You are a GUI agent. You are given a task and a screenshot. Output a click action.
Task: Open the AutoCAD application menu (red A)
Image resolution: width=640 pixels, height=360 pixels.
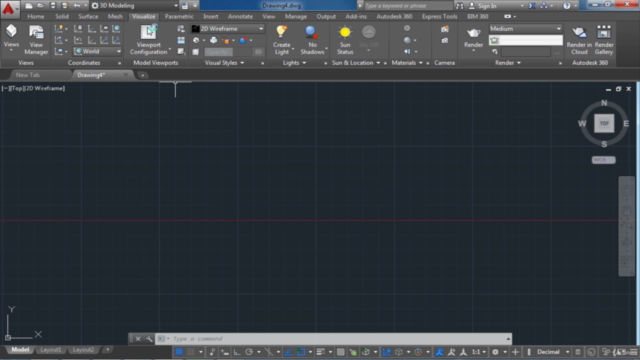pos(9,8)
